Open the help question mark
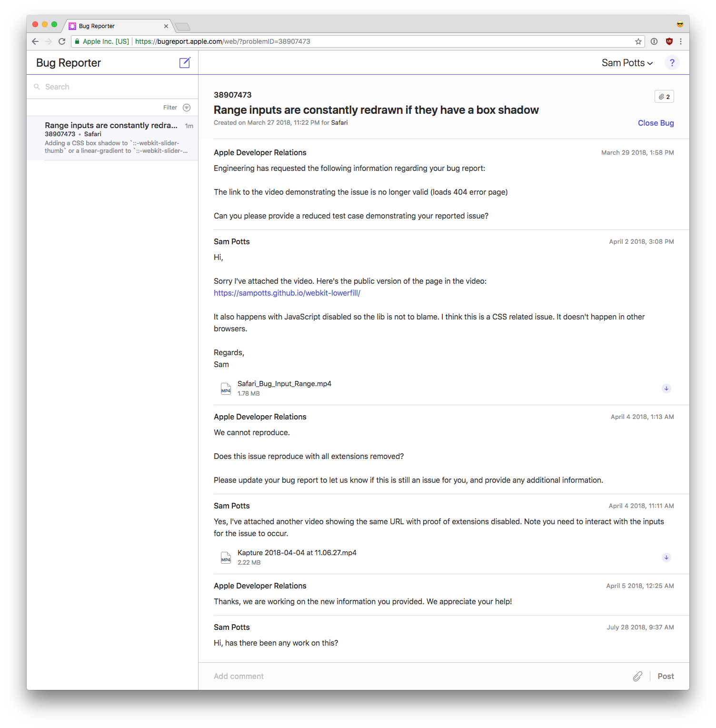 coord(672,62)
